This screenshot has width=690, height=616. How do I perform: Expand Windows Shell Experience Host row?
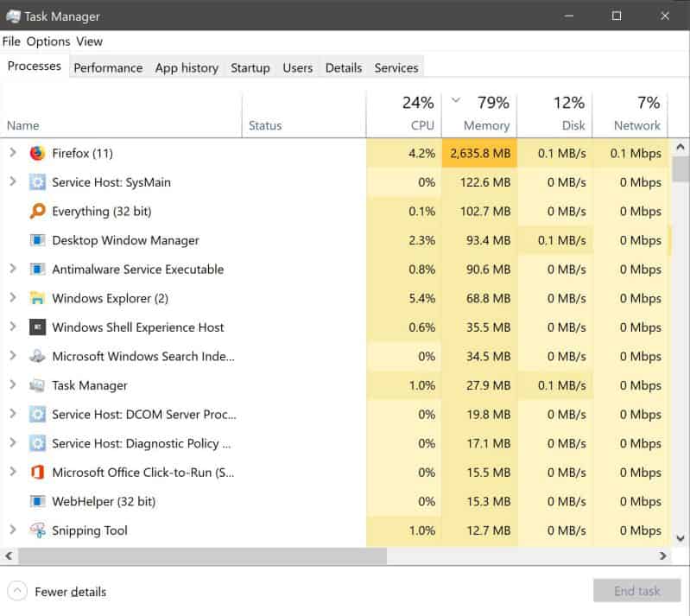point(13,327)
